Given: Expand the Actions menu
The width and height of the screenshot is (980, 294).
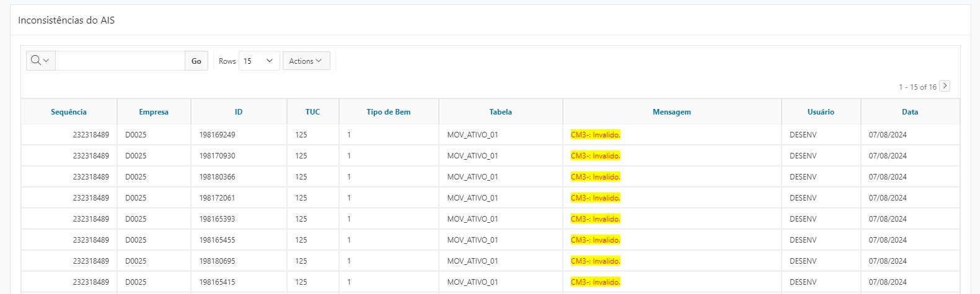Looking at the screenshot, I should point(306,61).
